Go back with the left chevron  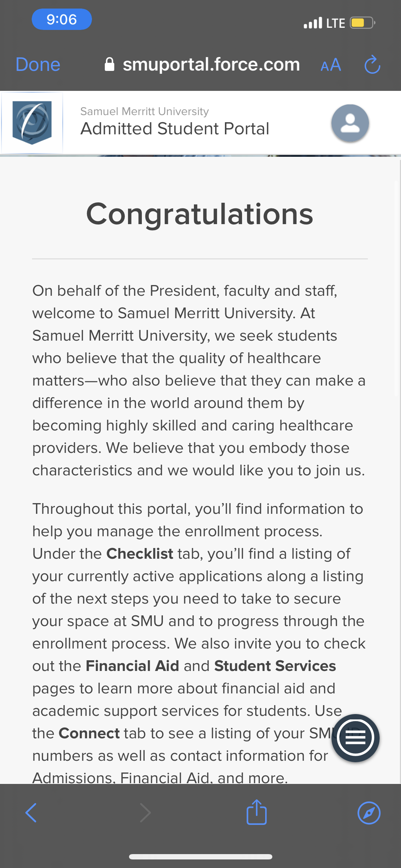(31, 813)
